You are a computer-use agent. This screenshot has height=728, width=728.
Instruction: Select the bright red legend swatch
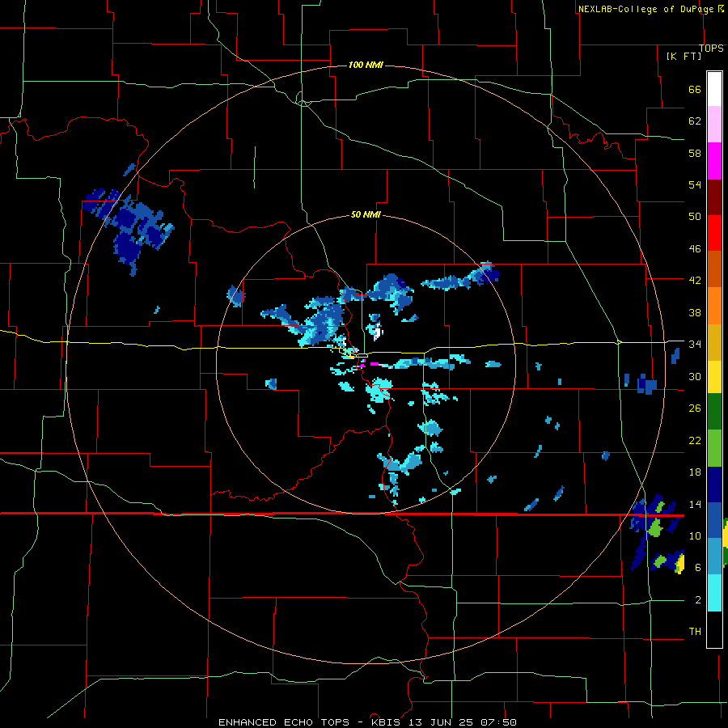coord(714,233)
